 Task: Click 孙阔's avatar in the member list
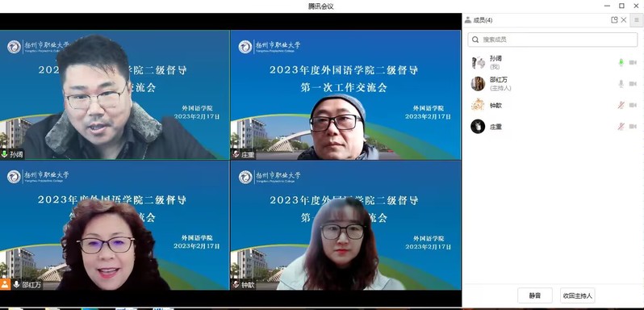[x=478, y=62]
